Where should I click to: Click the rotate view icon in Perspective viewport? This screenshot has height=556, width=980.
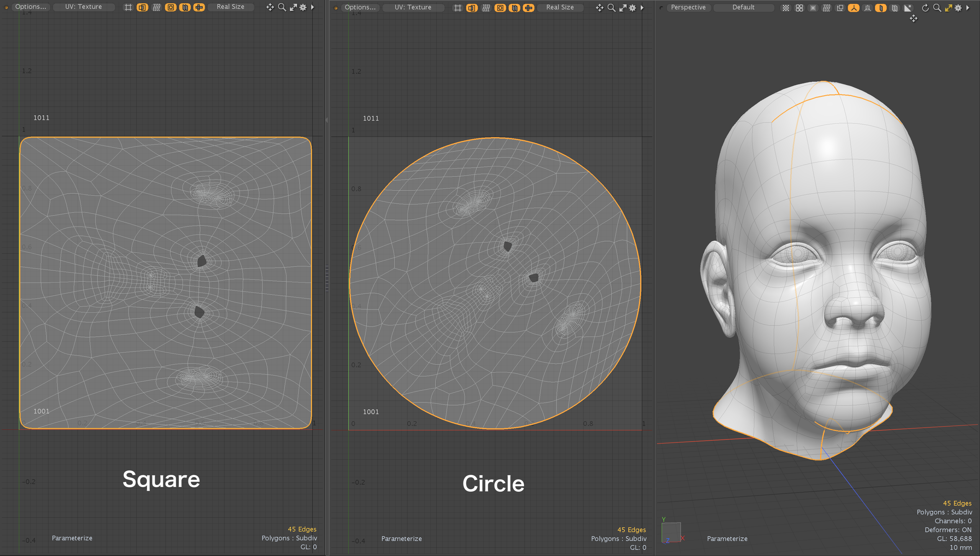925,8
